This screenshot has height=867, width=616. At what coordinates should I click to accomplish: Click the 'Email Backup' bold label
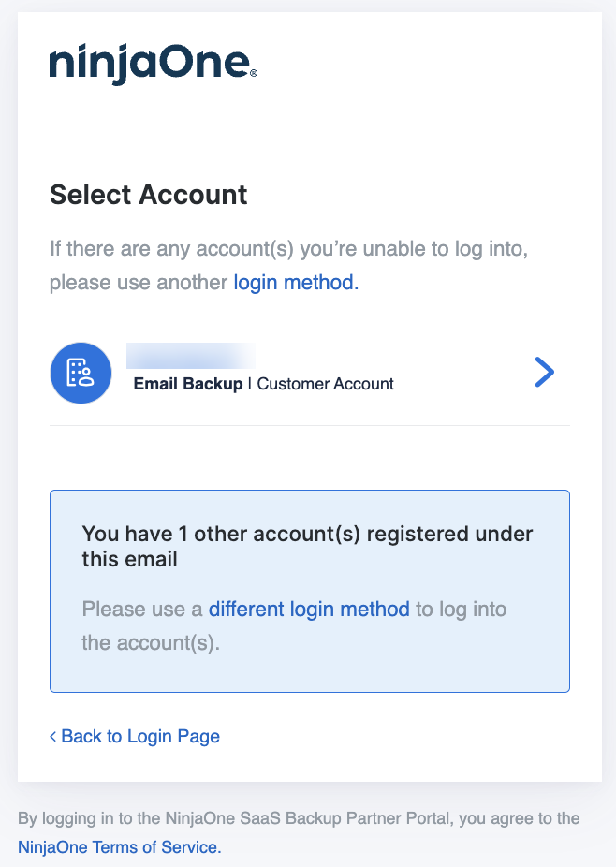click(188, 384)
